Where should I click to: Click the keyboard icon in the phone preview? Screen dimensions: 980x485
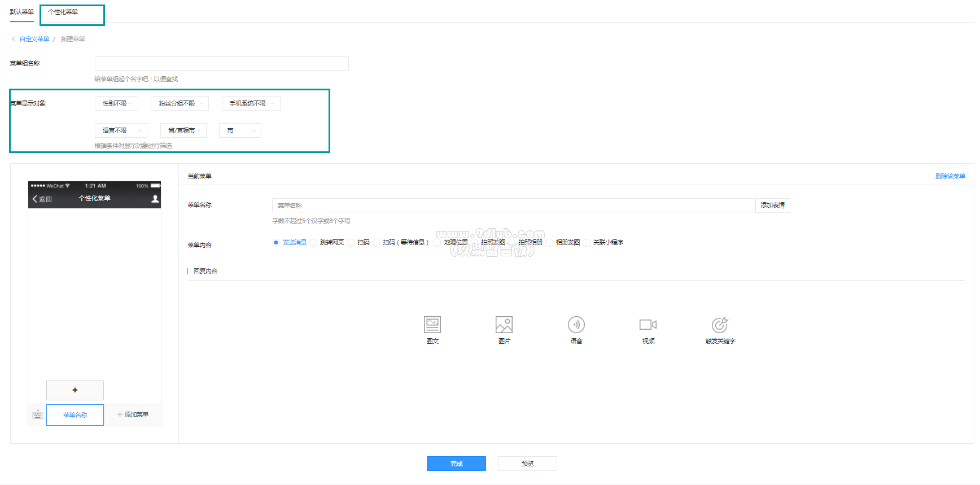click(37, 415)
